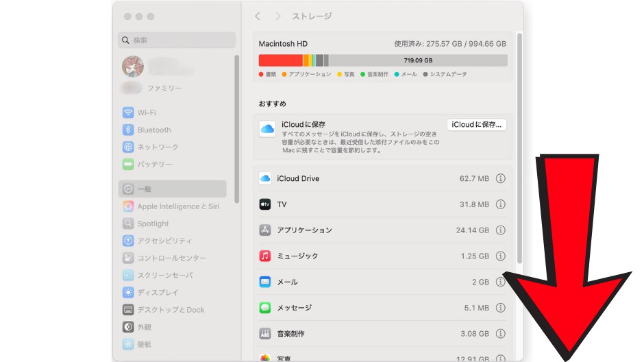The image size is (644, 362).
Task: Show info for iCloud Drive storage
Action: [500, 178]
